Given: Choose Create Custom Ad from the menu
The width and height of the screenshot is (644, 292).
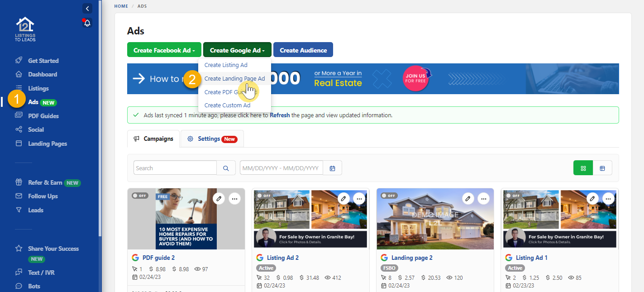Looking at the screenshot, I should click(x=228, y=105).
